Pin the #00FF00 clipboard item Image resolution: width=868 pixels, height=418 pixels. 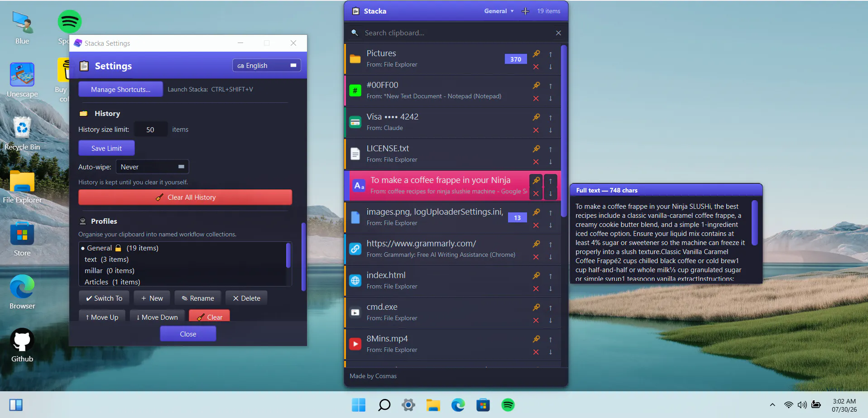(x=536, y=86)
